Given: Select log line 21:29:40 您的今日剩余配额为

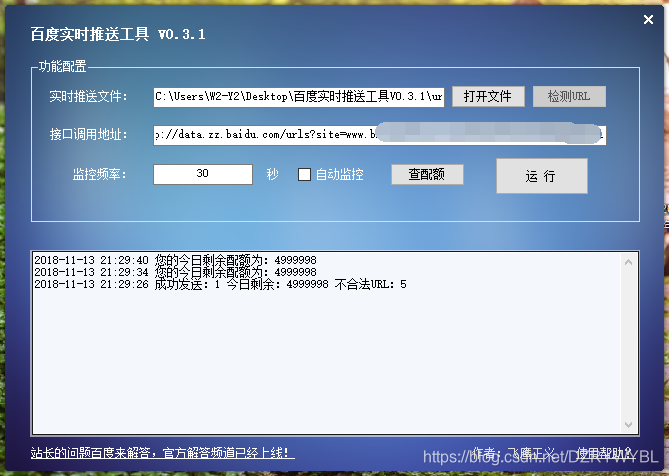Looking at the screenshot, I should (x=175, y=260).
